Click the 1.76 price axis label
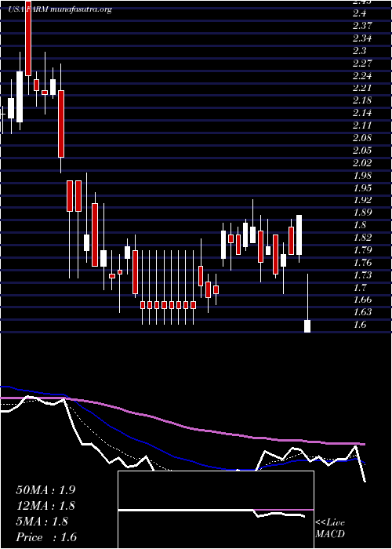Image resolution: width=392 pixels, height=549 pixels. pos(362,263)
